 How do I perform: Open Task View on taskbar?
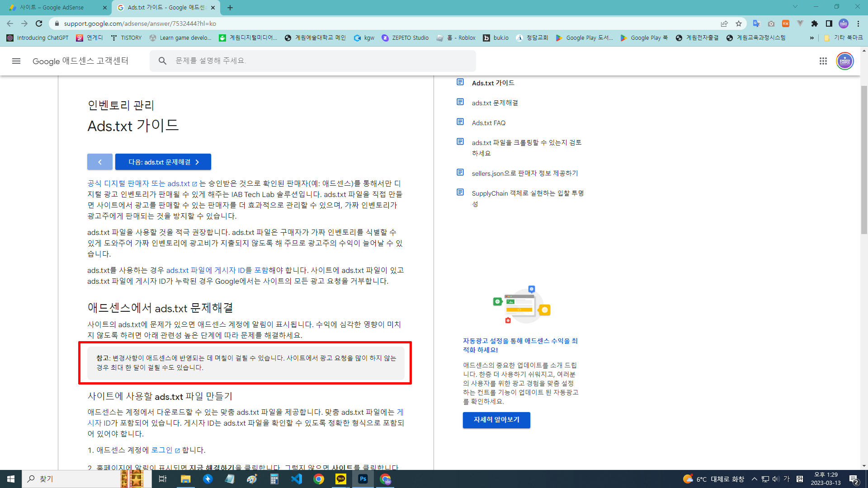click(163, 479)
